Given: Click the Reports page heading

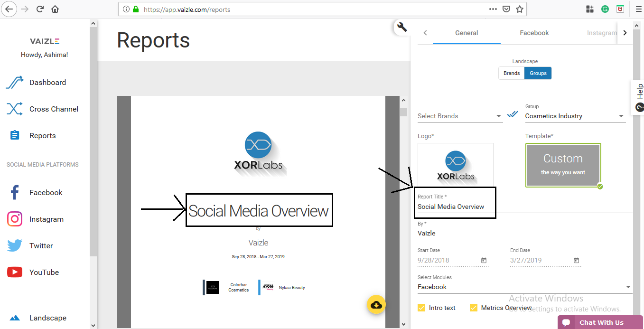Looking at the screenshot, I should tap(153, 40).
